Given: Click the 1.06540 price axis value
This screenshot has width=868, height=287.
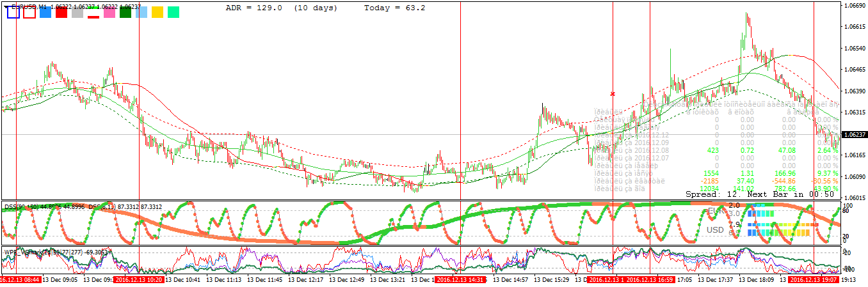Looking at the screenshot, I should click(856, 48).
